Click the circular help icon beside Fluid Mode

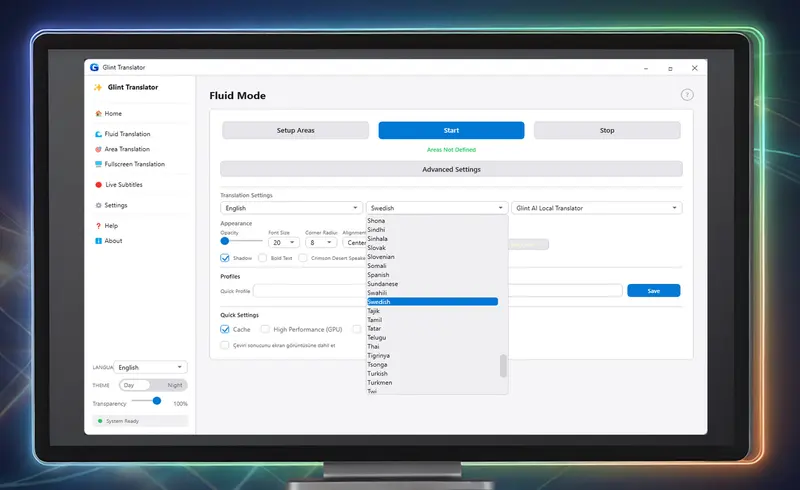[x=687, y=95]
